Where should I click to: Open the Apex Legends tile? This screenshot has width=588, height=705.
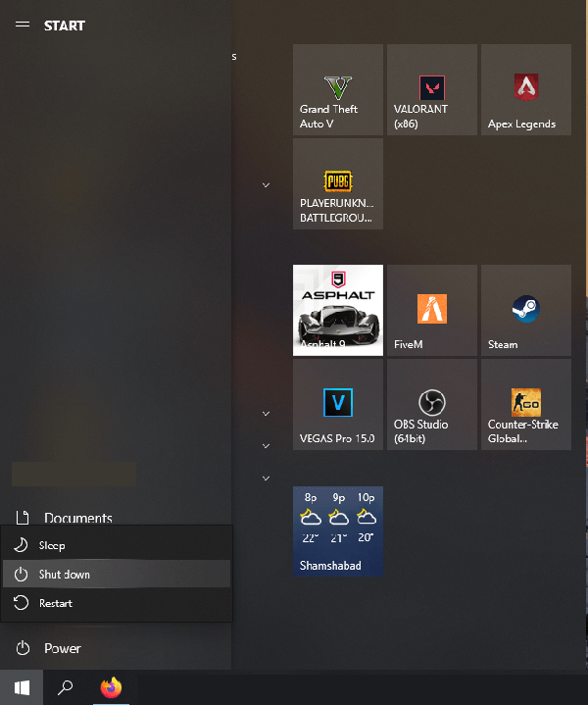[526, 89]
